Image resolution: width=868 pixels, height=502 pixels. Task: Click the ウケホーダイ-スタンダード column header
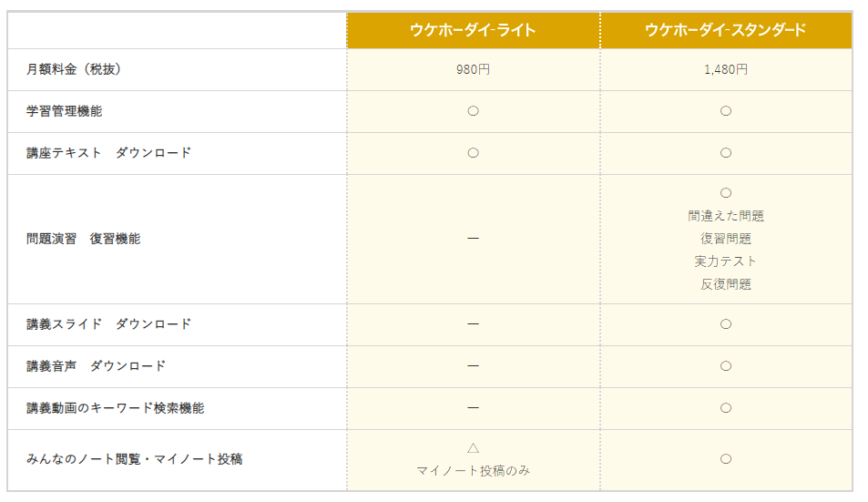pyautogui.click(x=726, y=30)
